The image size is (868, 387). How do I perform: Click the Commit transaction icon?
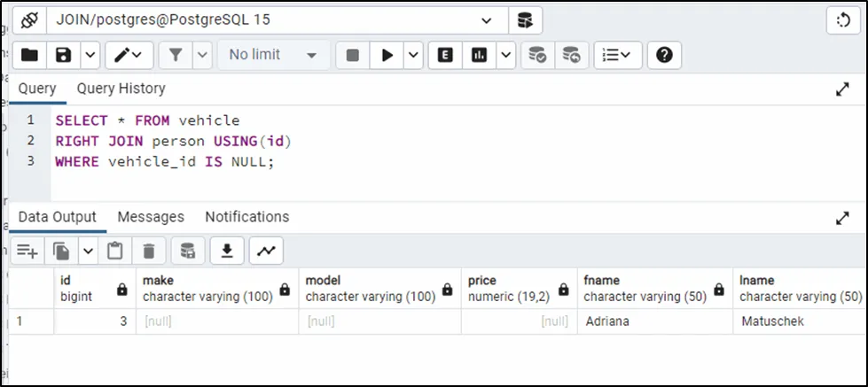click(x=537, y=55)
